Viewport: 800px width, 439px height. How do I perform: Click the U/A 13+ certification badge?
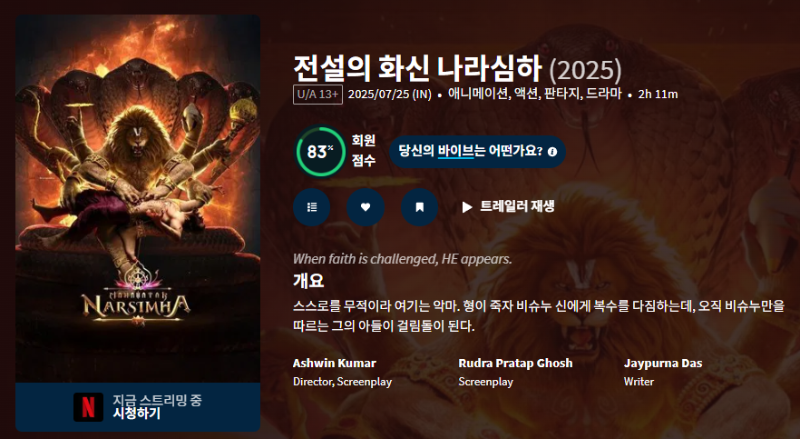318,94
